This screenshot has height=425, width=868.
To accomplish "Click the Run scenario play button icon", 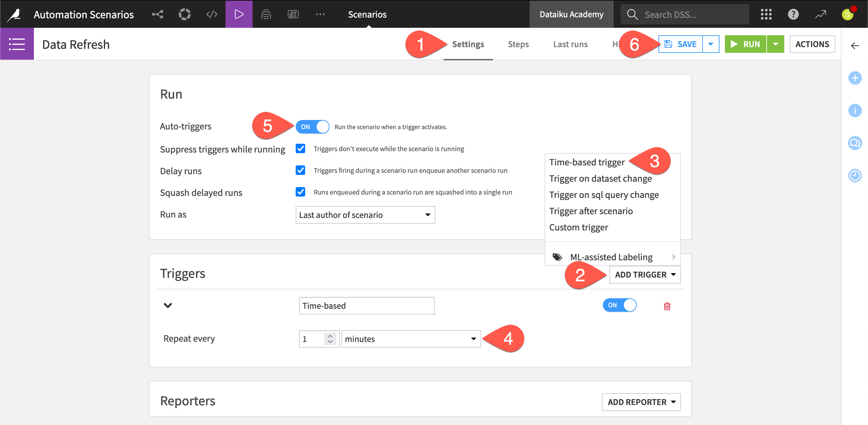I will point(734,44).
